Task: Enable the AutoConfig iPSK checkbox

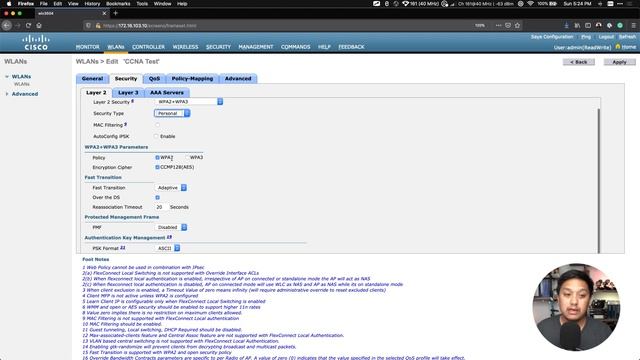Action: pyautogui.click(x=156, y=136)
